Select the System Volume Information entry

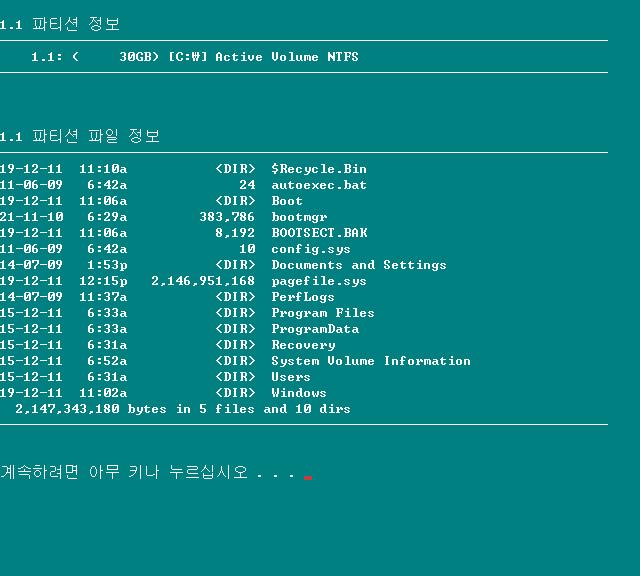[371, 361]
